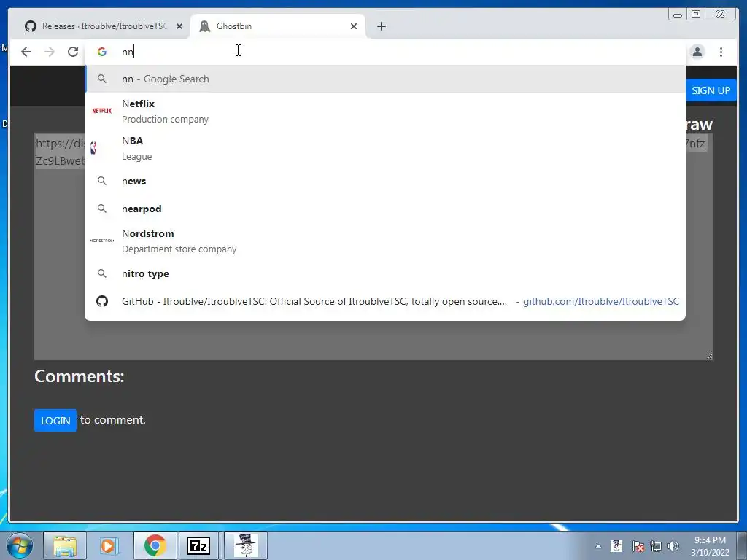The height and width of the screenshot is (560, 747).
Task: Click the browser forward arrow
Action: click(x=50, y=52)
